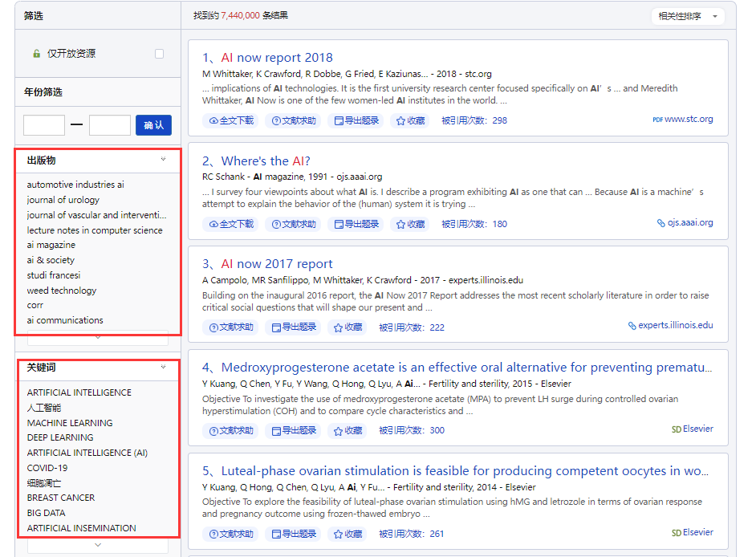Open the AI now report 2018 title
Screen dimensions: 756x557
(276, 58)
